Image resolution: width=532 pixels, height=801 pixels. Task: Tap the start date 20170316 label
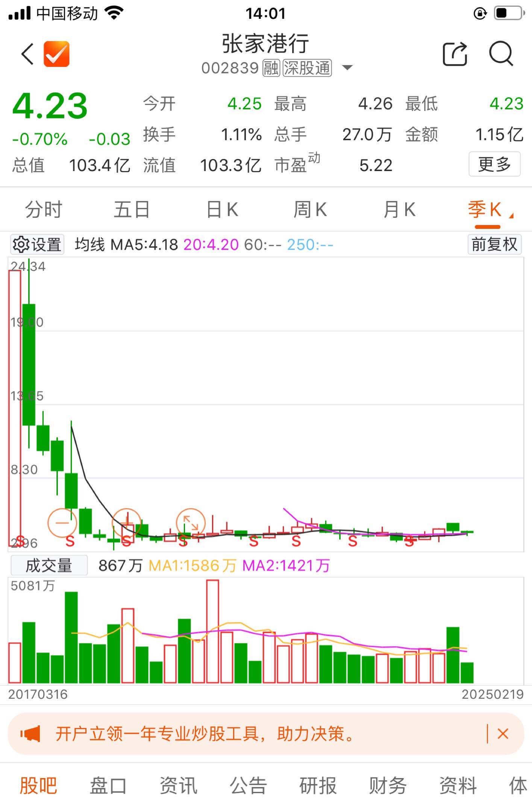pyautogui.click(x=38, y=694)
